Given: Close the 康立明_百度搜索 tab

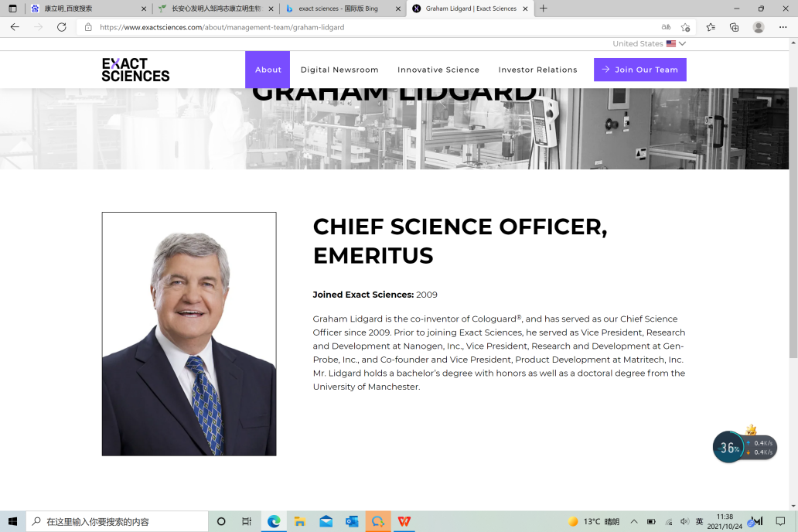Looking at the screenshot, I should (x=144, y=9).
